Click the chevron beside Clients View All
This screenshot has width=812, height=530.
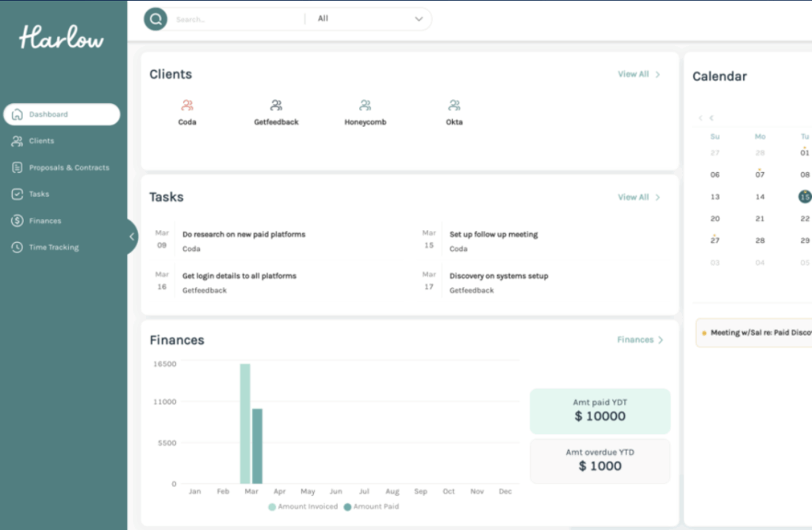[657, 75]
